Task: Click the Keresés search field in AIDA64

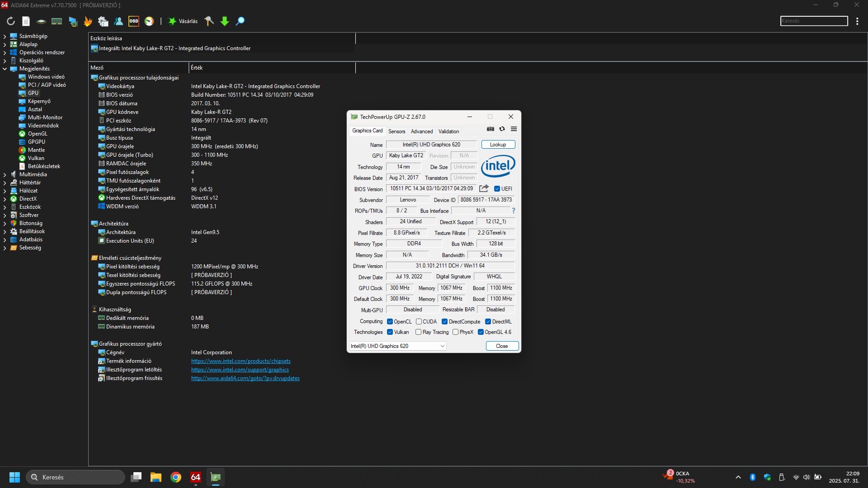Action: 814,21
